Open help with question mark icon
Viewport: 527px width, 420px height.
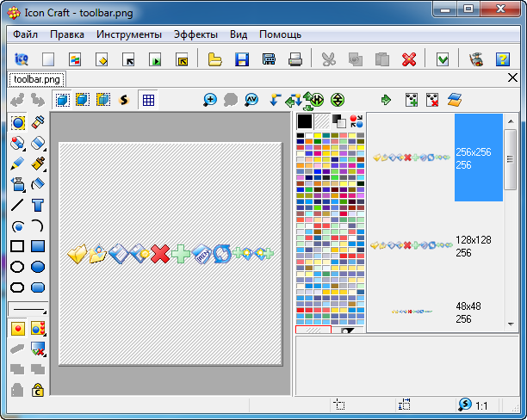(503, 59)
